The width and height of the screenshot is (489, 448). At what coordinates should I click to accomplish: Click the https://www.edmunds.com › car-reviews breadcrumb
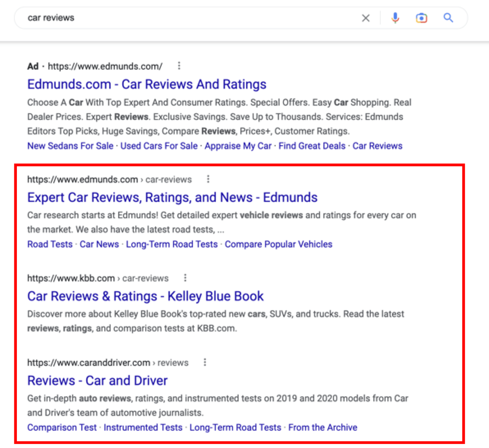point(110,179)
